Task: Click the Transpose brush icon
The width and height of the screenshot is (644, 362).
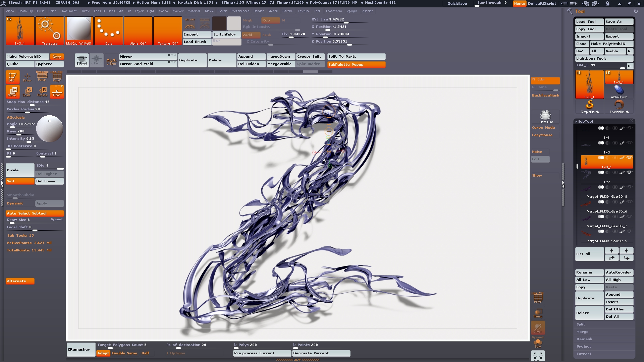Action: 50,31
